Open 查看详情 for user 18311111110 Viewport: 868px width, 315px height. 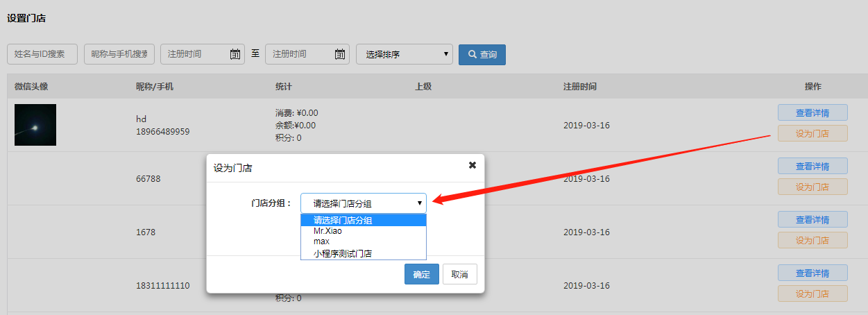coord(812,273)
